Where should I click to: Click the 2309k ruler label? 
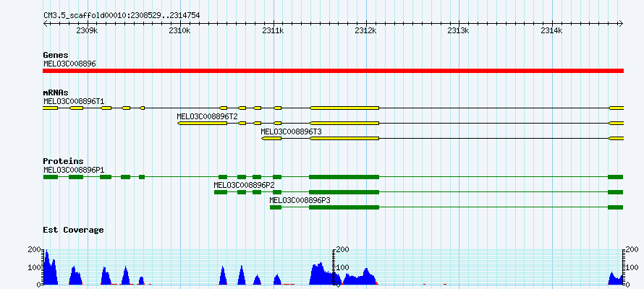[x=88, y=30]
